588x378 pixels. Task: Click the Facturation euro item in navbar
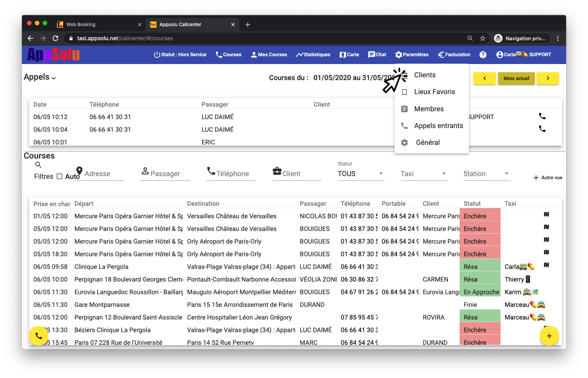click(x=454, y=55)
